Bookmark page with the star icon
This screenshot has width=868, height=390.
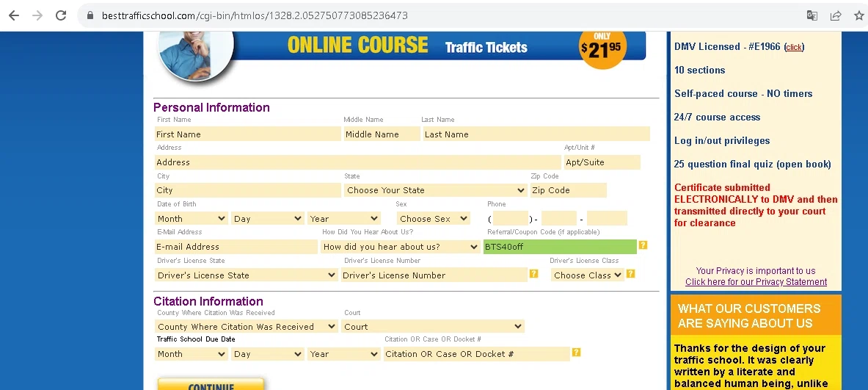[x=859, y=15]
